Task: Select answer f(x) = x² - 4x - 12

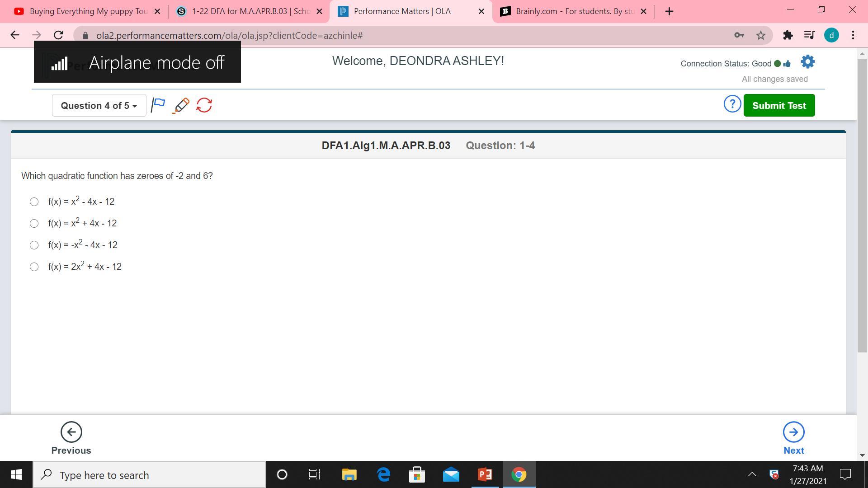Action: pos(34,202)
